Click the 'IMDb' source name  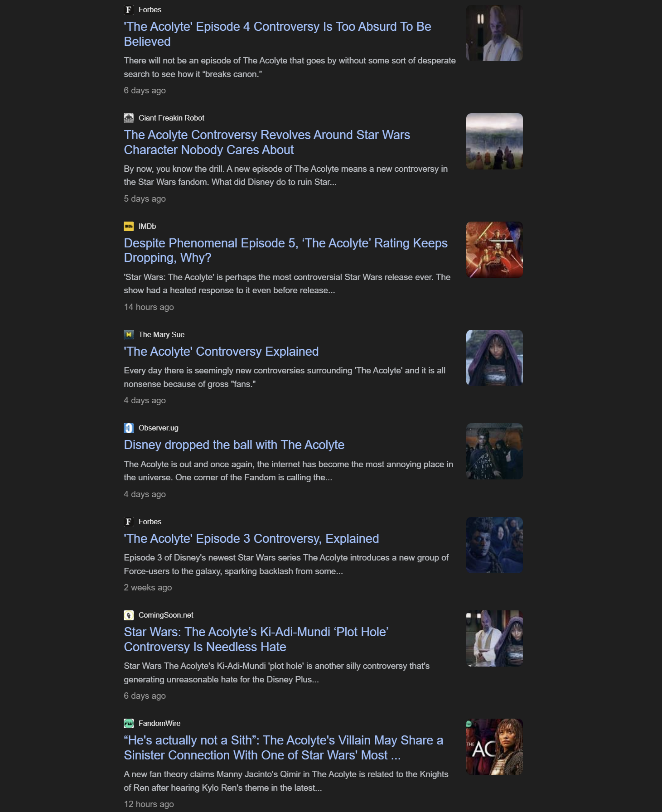tap(147, 227)
